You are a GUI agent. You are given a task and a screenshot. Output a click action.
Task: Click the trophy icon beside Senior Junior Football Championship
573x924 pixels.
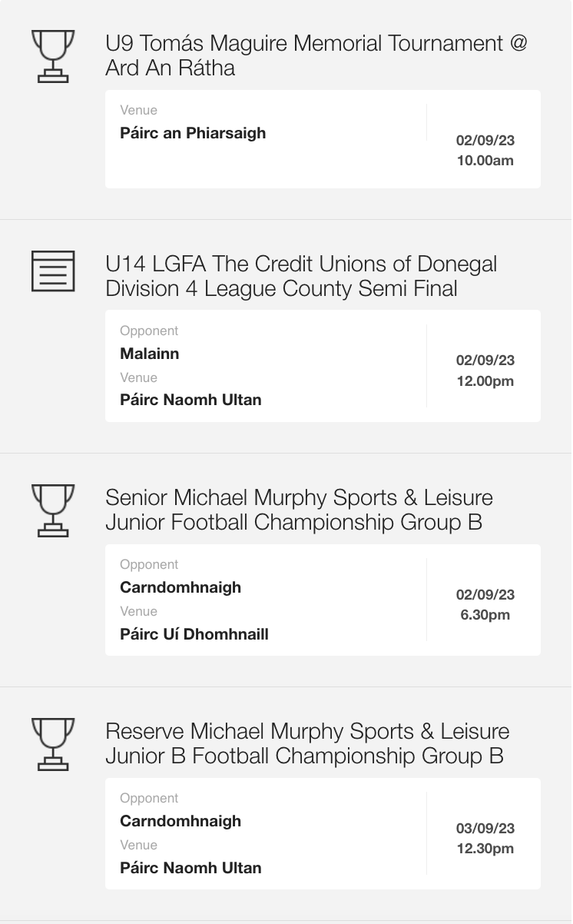point(53,510)
